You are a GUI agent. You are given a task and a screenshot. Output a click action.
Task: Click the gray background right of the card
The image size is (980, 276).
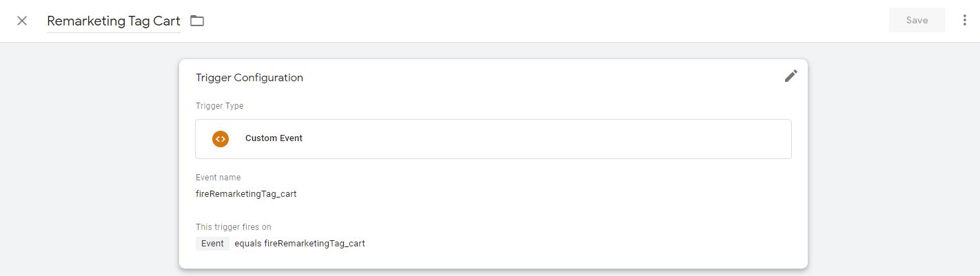896,158
